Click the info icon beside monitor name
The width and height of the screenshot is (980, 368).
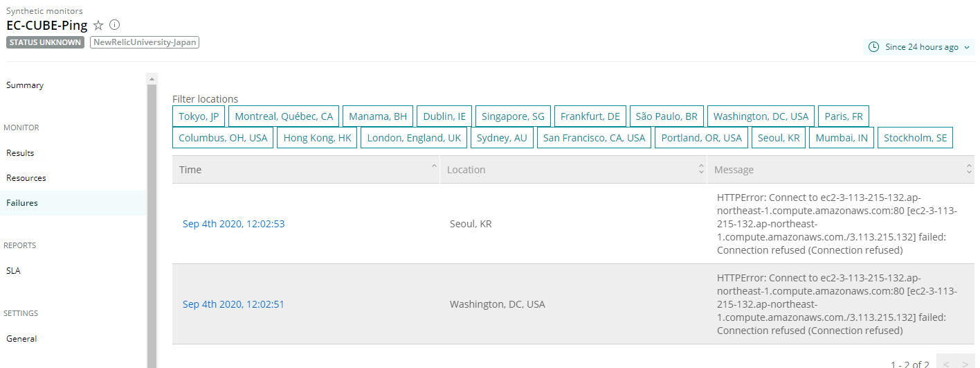pyautogui.click(x=115, y=25)
